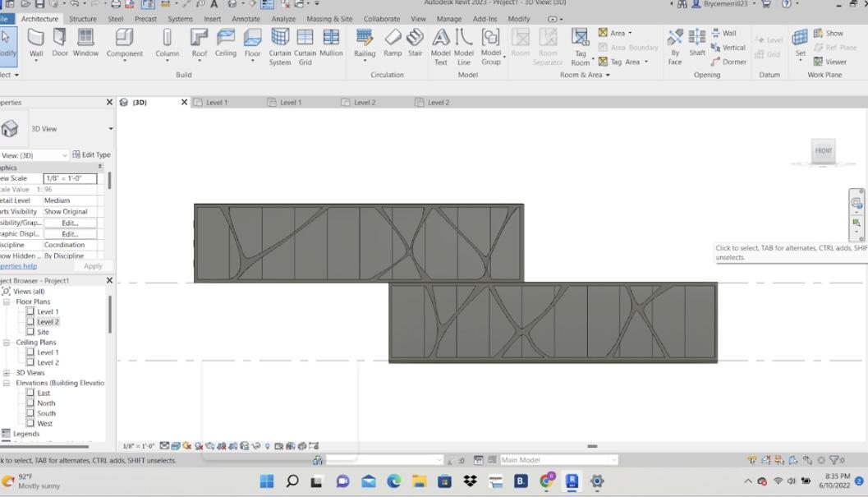Select the Mullion tool

click(x=331, y=44)
